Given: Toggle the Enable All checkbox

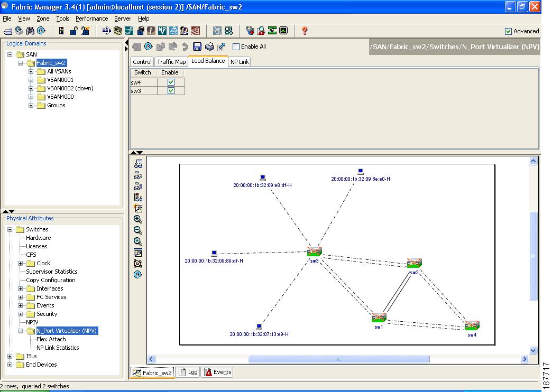Looking at the screenshot, I should (235, 46).
